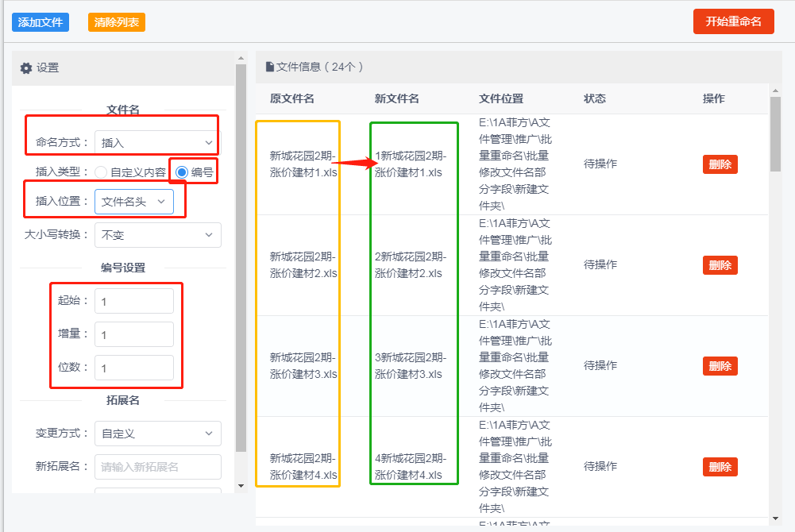Click the file list vertical scrollbar thumb
Image resolution: width=795 pixels, height=532 pixels.
[x=775, y=134]
